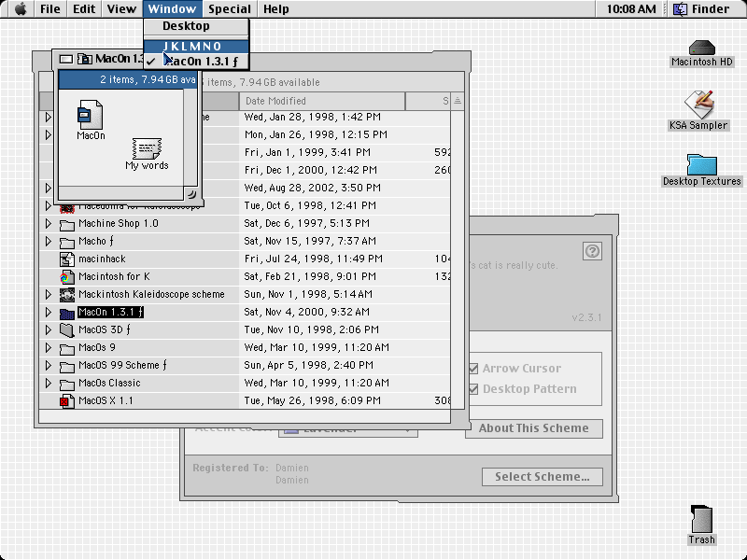The height and width of the screenshot is (560, 747).
Task: Expand the Macho ƒ folder
Action: [x=49, y=241]
